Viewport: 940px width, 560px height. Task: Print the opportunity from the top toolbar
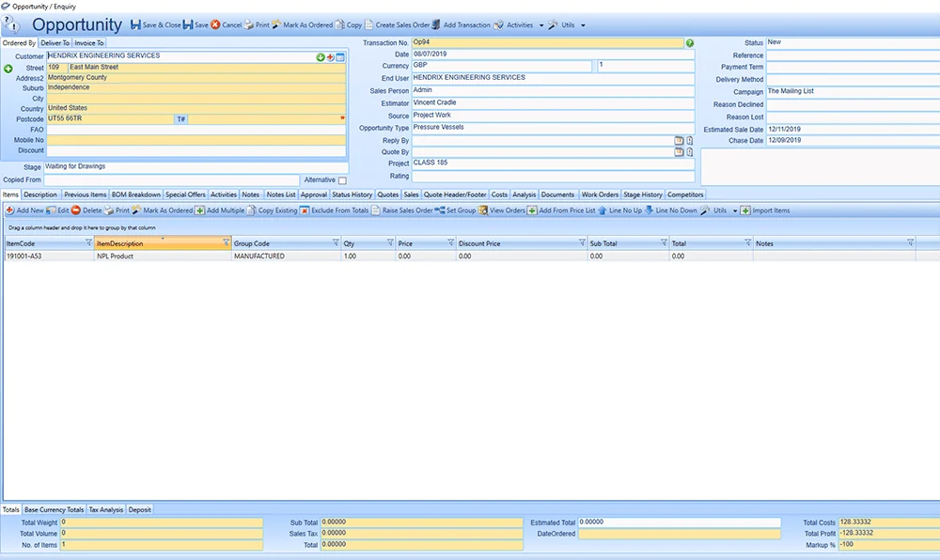(x=257, y=25)
